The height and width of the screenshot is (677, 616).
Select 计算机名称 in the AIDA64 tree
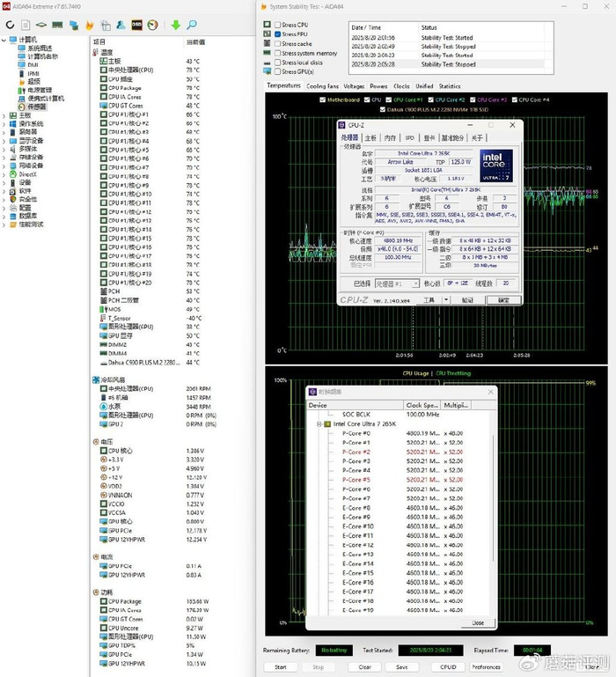pos(43,56)
